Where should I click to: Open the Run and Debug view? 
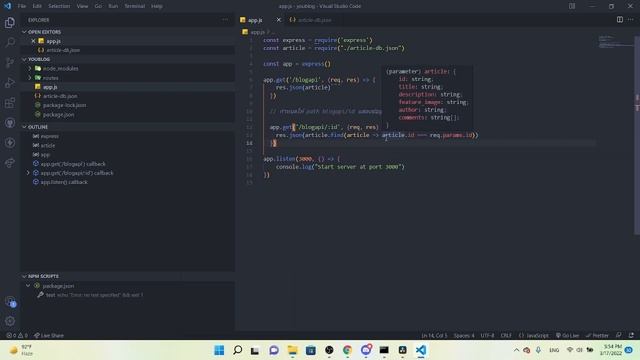point(10,82)
